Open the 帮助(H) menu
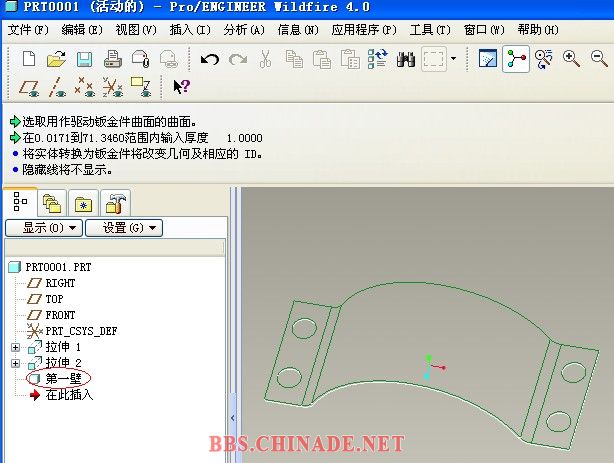The height and width of the screenshot is (463, 614). tap(538, 30)
